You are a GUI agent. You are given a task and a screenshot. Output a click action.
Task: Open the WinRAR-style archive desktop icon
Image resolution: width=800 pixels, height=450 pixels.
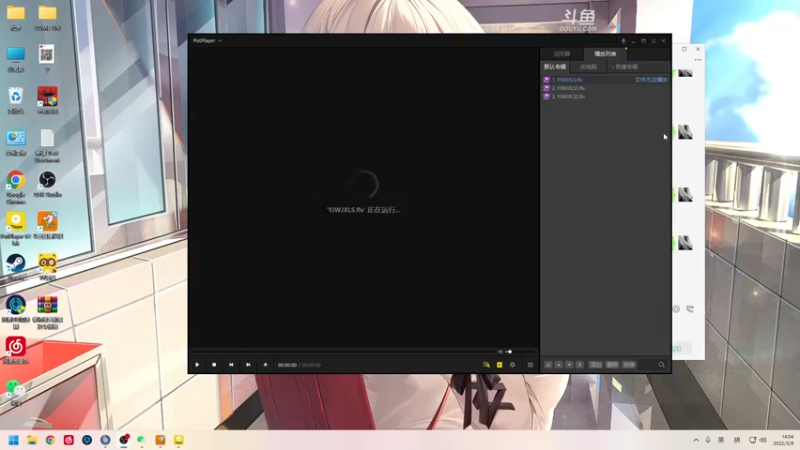click(47, 312)
